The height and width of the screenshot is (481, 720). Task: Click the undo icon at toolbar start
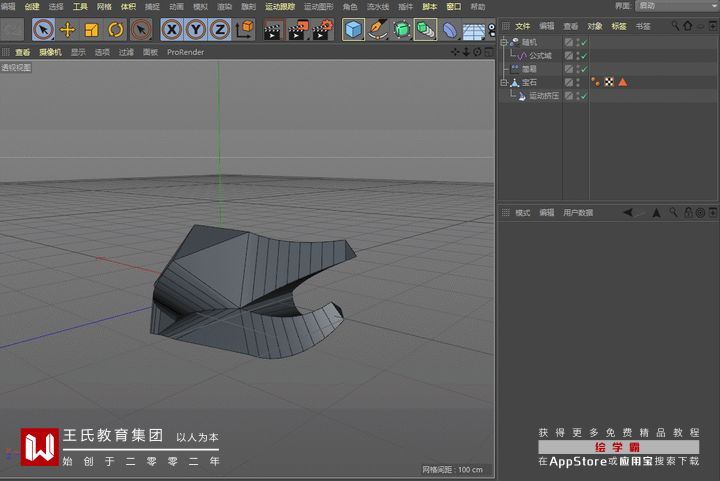click(12, 30)
